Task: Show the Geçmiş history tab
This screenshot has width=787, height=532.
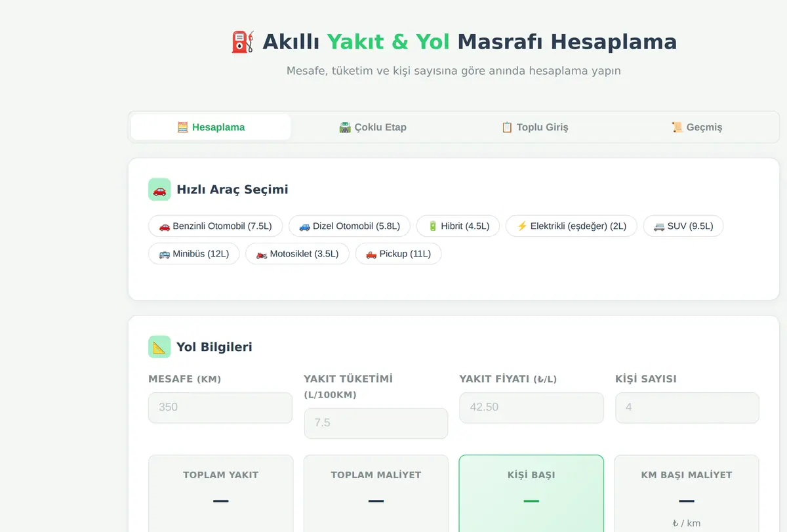Action: [696, 127]
